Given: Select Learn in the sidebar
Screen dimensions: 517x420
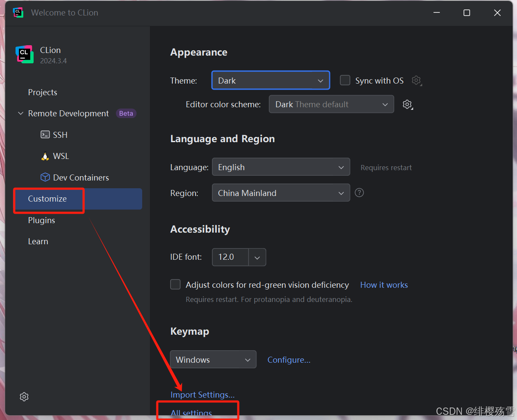Looking at the screenshot, I should pos(38,241).
